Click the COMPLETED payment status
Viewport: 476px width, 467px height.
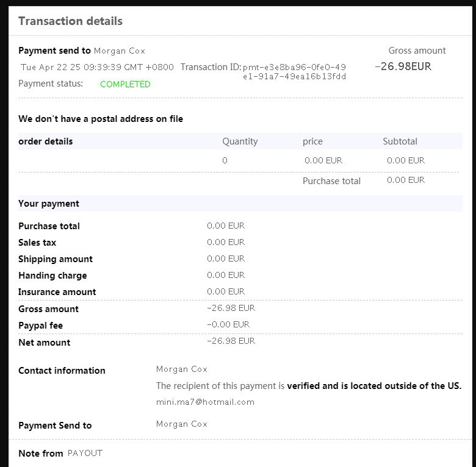click(125, 84)
